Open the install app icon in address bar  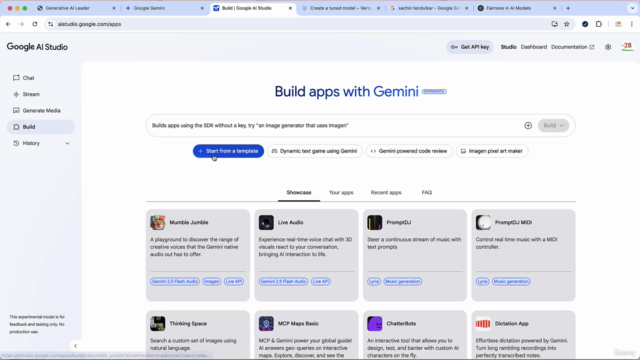coord(554,24)
